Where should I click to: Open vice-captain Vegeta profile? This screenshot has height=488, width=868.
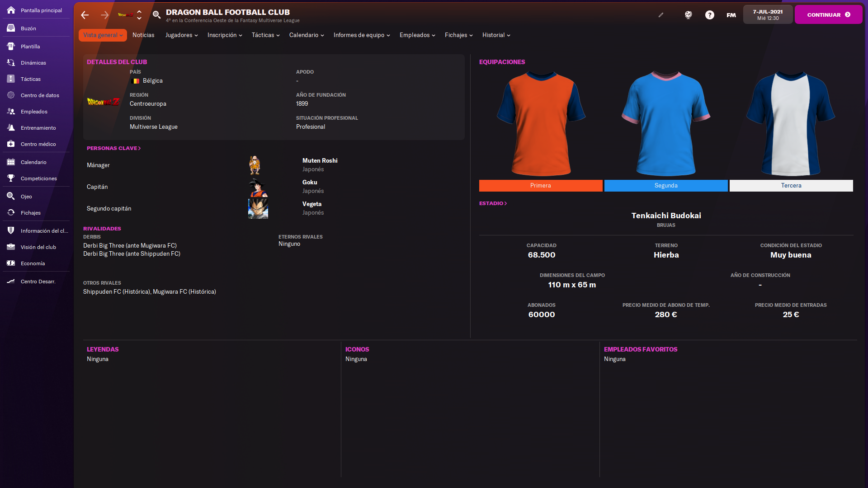(312, 204)
